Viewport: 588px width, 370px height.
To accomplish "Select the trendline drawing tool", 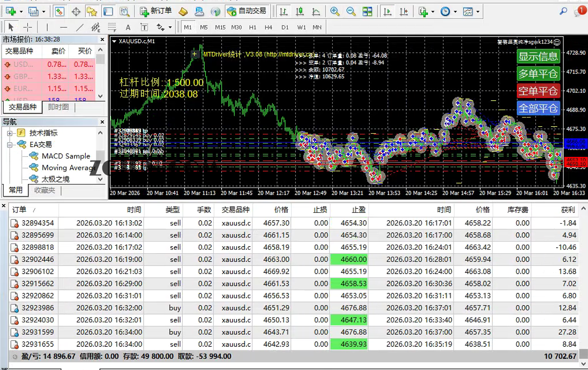I will click(80, 27).
